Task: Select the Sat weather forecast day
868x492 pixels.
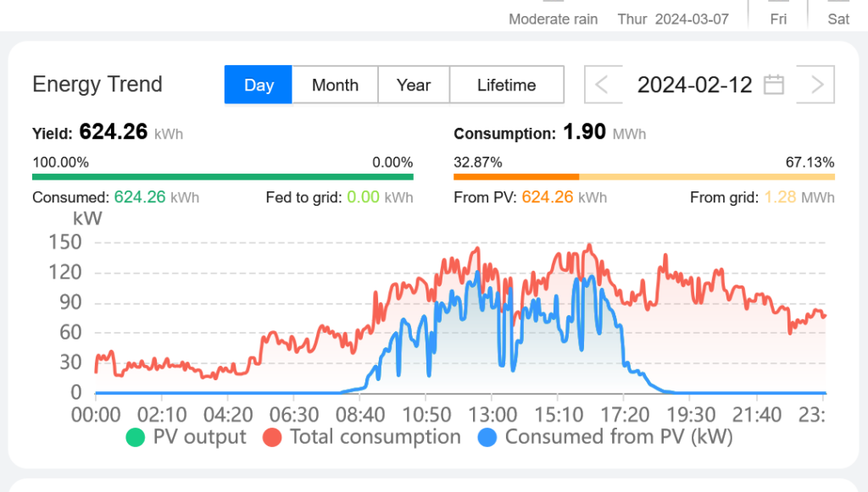Action: (838, 19)
